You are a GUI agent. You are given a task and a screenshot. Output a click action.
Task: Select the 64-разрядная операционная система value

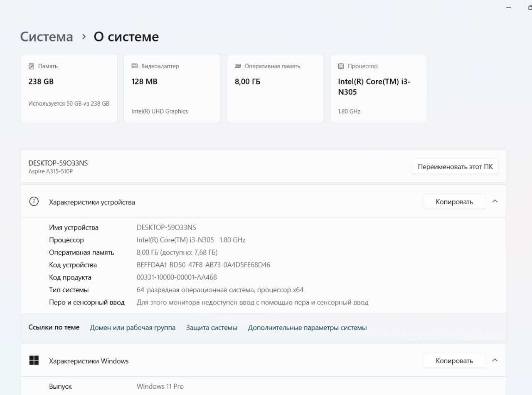(x=220, y=290)
